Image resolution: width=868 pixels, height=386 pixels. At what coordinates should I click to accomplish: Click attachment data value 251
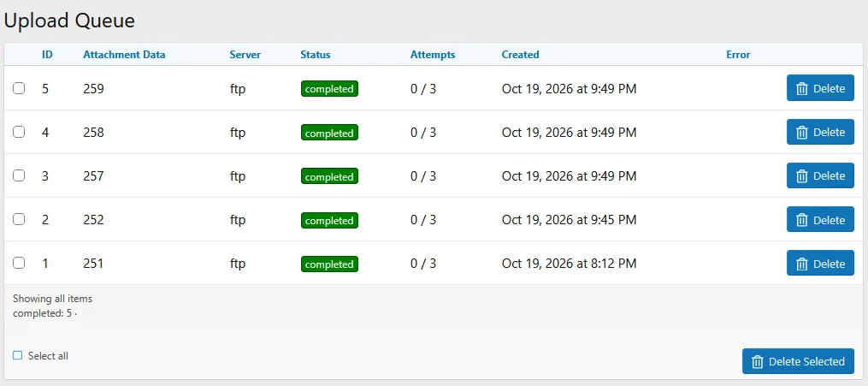93,264
